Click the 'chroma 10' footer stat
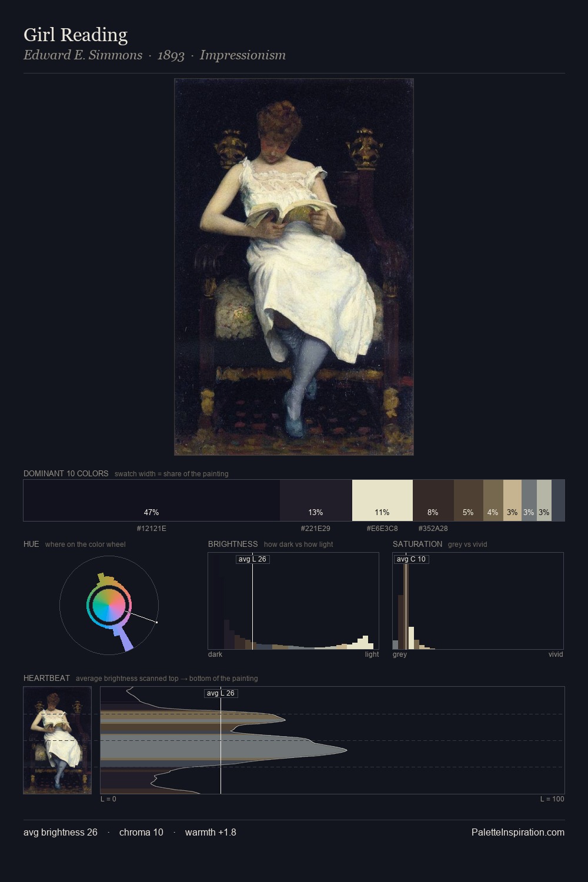Viewport: 588px width, 882px height. click(141, 832)
